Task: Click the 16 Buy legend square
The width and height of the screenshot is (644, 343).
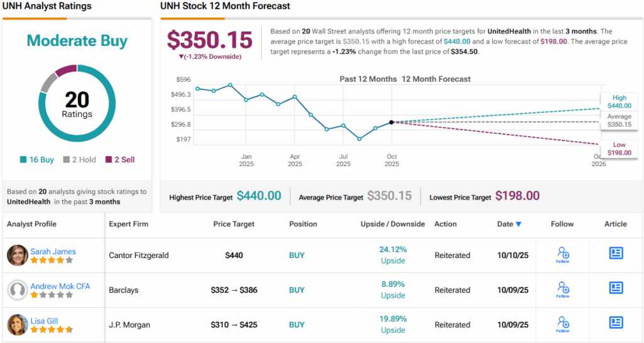Action: 23,160
